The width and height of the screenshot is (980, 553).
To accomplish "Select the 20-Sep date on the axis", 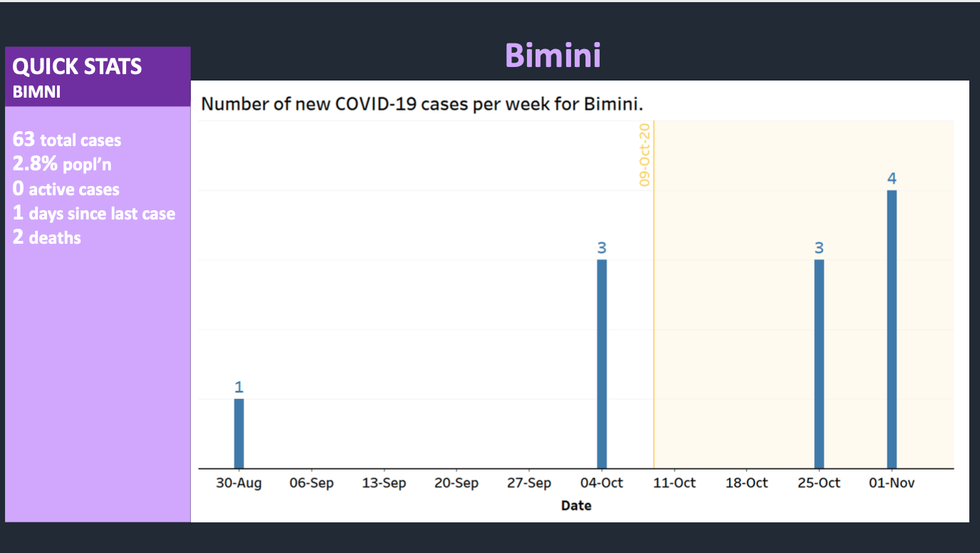I will (x=457, y=483).
